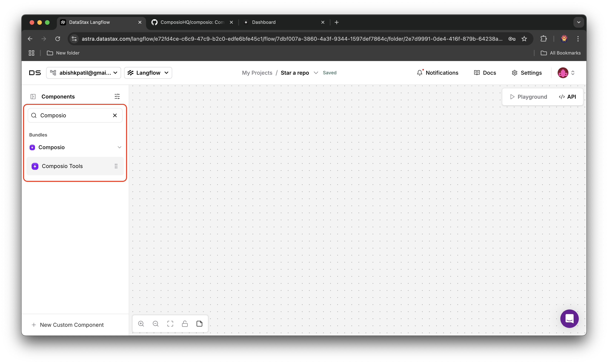Collapse the Composio bundle chevron
Screen dimensions: 608x364
[x=120, y=147]
